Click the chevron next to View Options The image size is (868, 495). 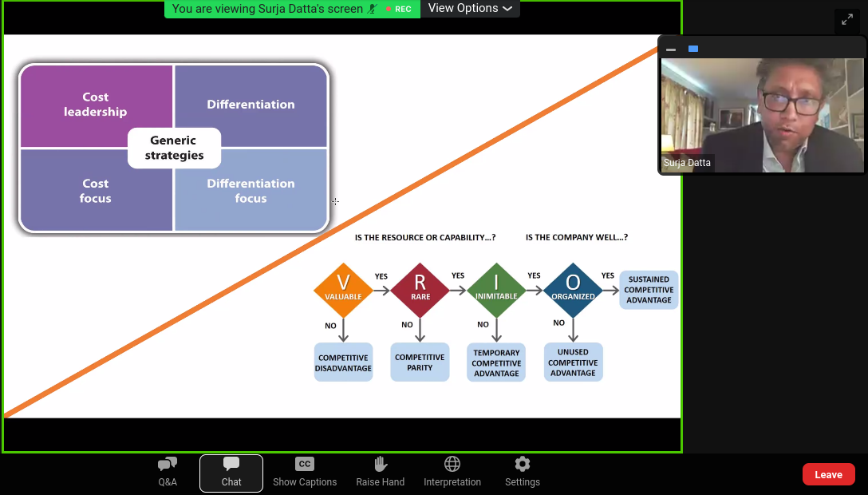click(507, 9)
